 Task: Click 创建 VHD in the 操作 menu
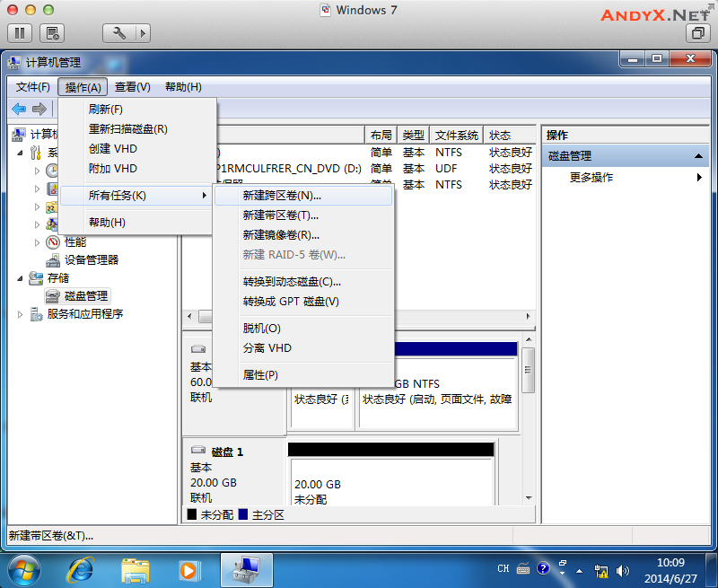pyautogui.click(x=113, y=149)
